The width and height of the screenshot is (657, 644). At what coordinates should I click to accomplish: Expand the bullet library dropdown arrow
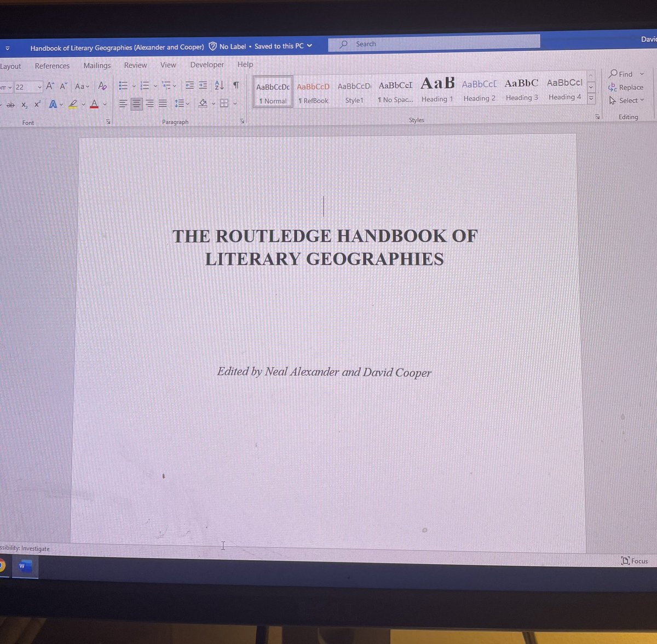(x=134, y=86)
